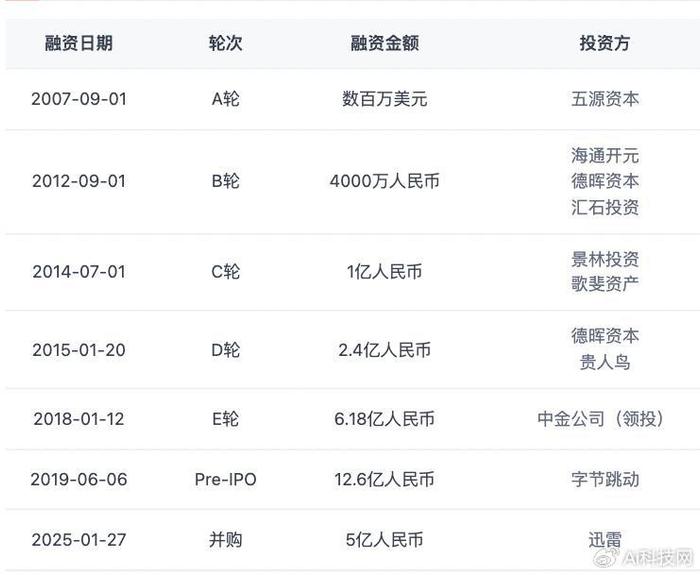
Task: Select the 12.6亿人民币 amount cell
Action: tap(384, 479)
